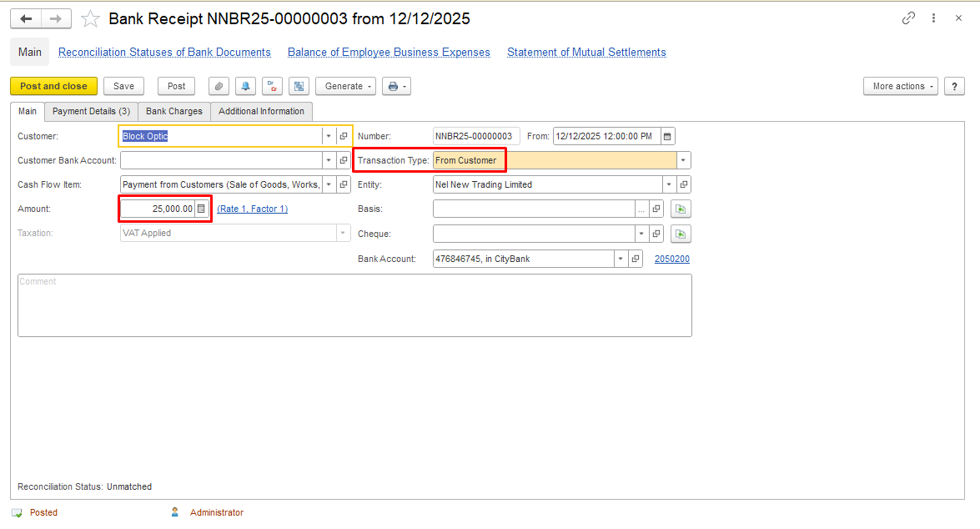Open the Cheque record icon

pyautogui.click(x=656, y=234)
